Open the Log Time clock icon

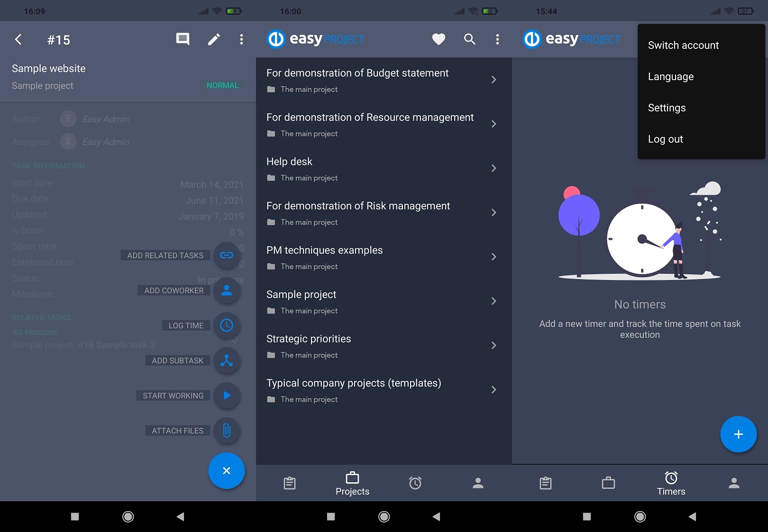click(x=227, y=325)
